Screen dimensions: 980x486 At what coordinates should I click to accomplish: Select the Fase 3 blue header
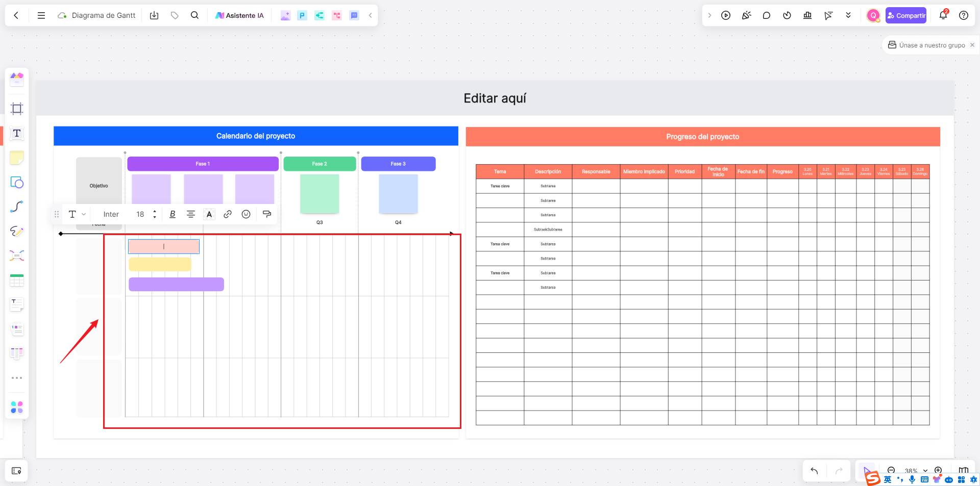pos(398,164)
